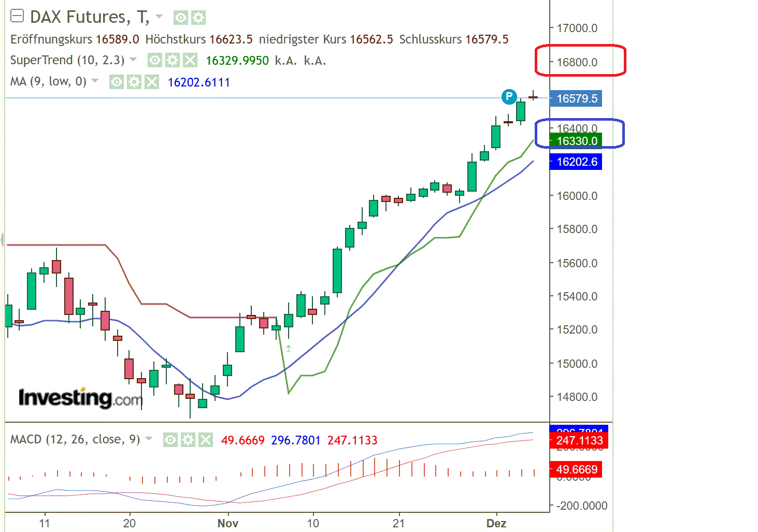The width and height of the screenshot is (758, 532).
Task: Click the eye icon next to SuperTrend
Action: coord(154,60)
